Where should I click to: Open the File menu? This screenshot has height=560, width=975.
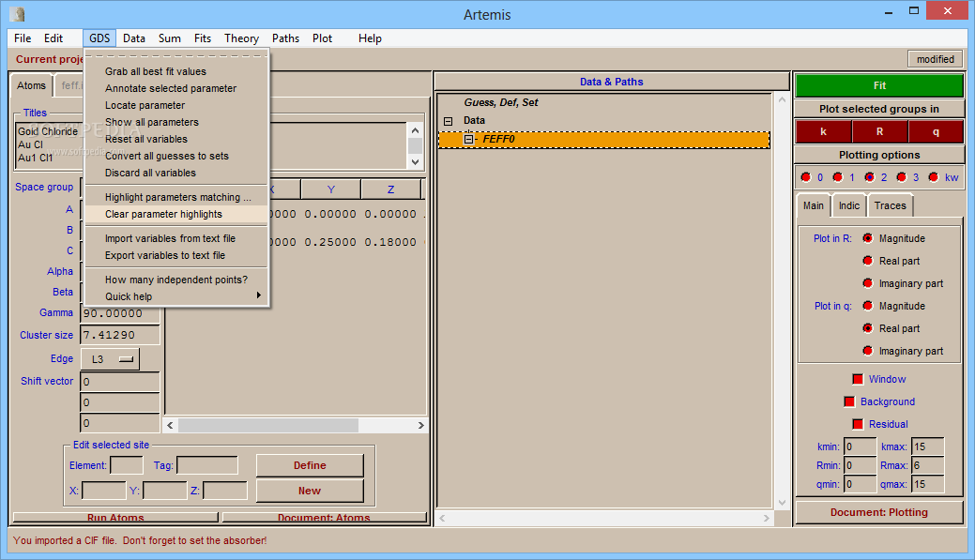[23, 38]
